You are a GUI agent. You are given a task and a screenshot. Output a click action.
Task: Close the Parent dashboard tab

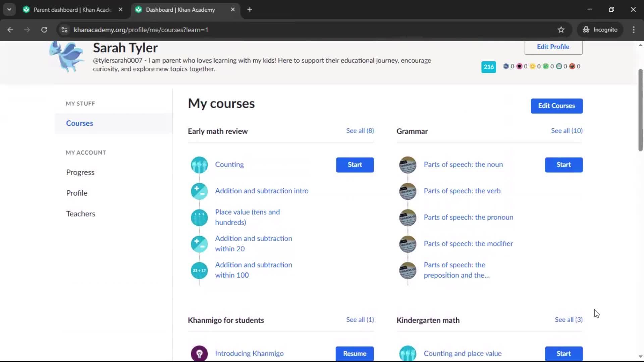pos(120,10)
